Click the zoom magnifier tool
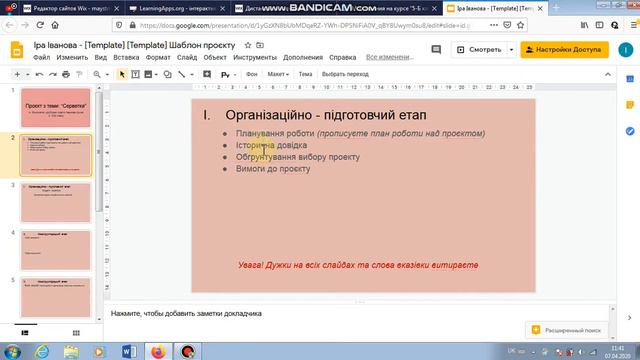 click(x=97, y=74)
